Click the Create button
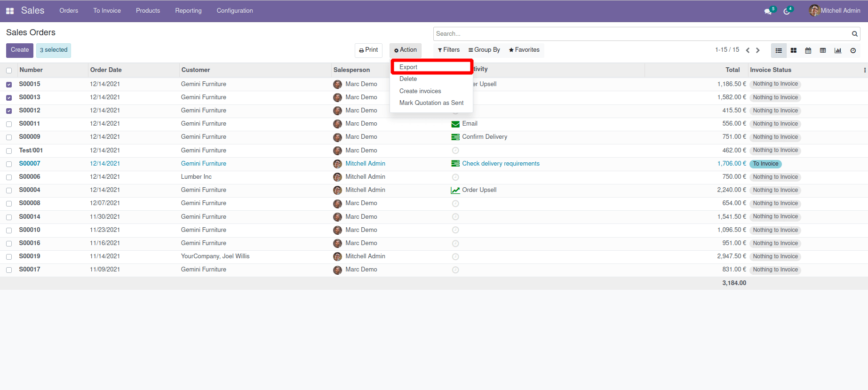 (x=20, y=50)
